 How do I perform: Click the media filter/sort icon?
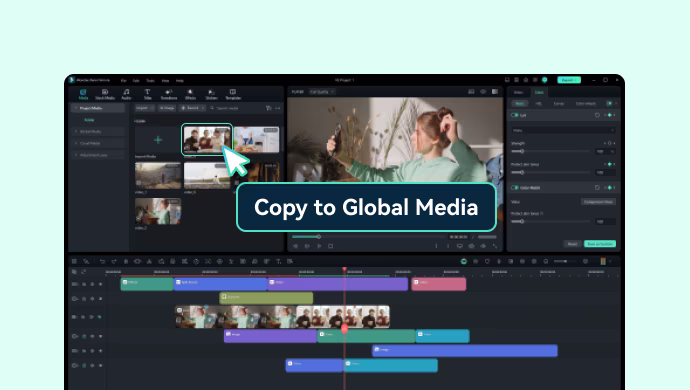click(x=268, y=108)
